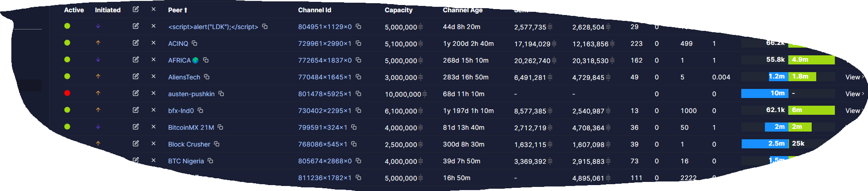Copy the AliensTech peer alias
Viewport: 868px width, 191px height.
point(207,77)
